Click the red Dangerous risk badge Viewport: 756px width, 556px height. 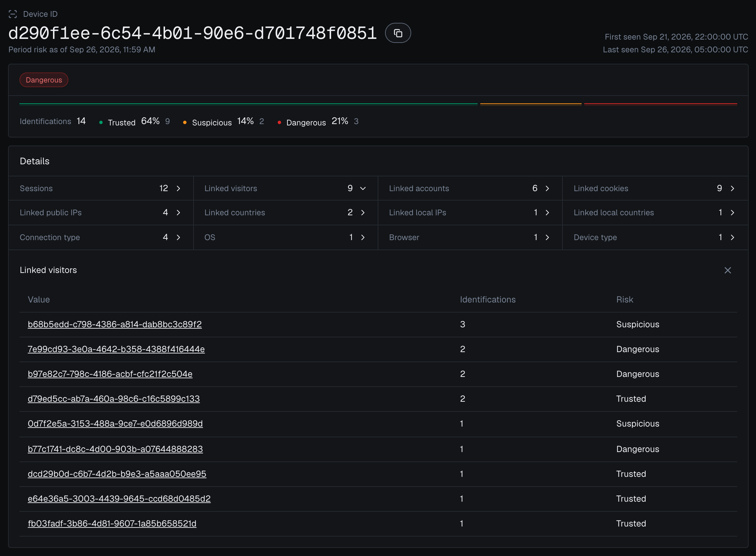coord(44,80)
